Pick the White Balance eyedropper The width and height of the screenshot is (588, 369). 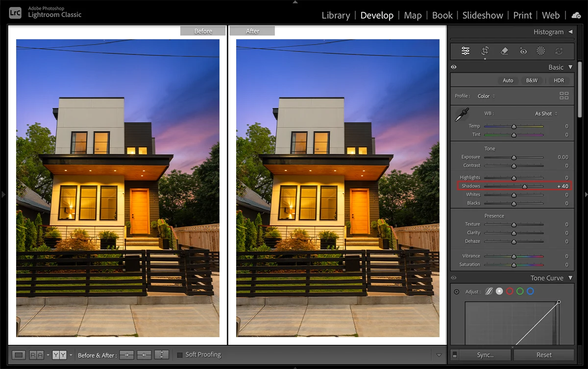tap(461, 115)
